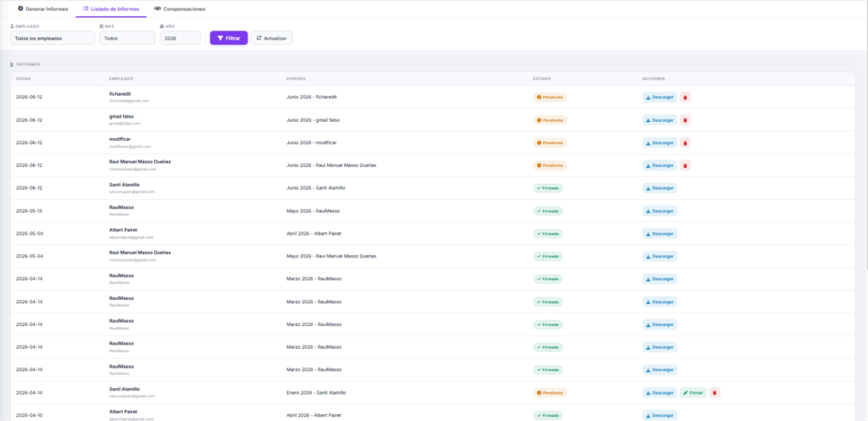The width and height of the screenshot is (868, 421).
Task: Open the Empleado dropdown
Action: (53, 38)
